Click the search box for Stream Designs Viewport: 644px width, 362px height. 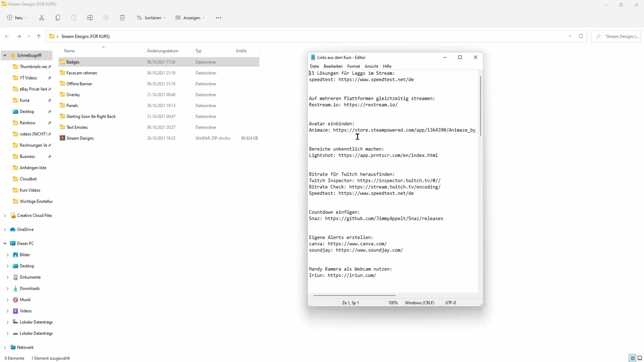[616, 36]
